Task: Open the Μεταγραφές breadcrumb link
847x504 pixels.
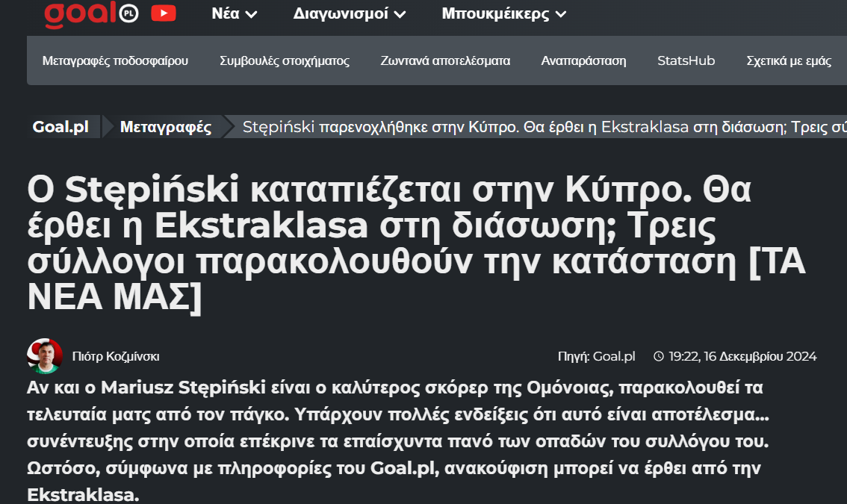Action: tap(165, 127)
